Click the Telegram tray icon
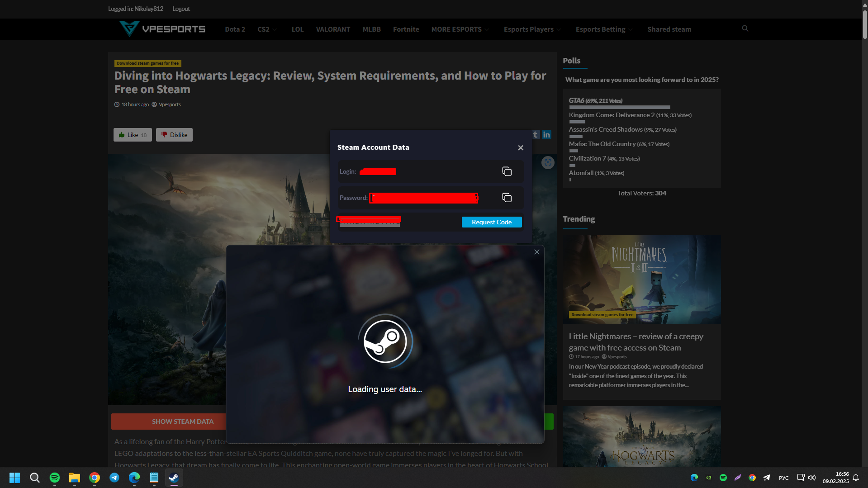Image resolution: width=868 pixels, height=488 pixels. point(766,478)
